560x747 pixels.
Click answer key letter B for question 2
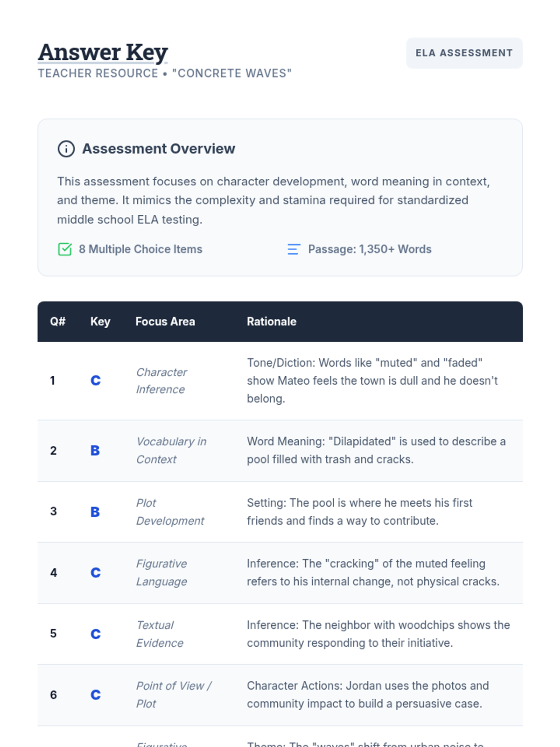point(95,451)
